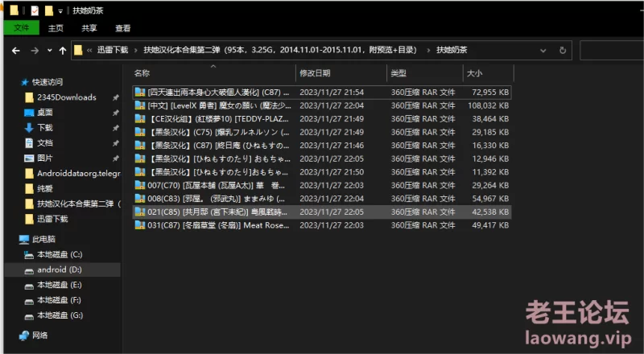The width and height of the screenshot is (644, 354).
Task: Open 迅雷下载 folder in sidebar
Action: coord(52,219)
